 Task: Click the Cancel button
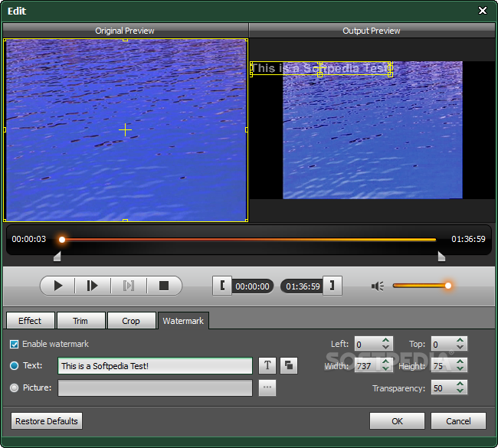[x=458, y=421]
